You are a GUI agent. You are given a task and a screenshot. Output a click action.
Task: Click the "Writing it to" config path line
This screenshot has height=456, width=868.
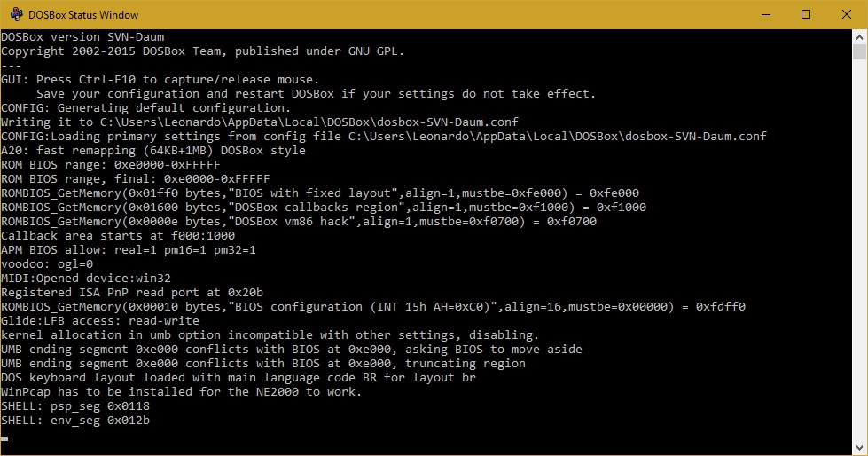point(260,122)
